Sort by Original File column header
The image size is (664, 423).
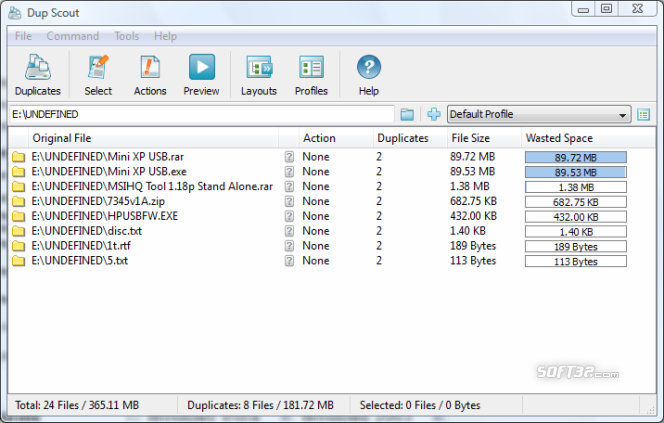[153, 138]
